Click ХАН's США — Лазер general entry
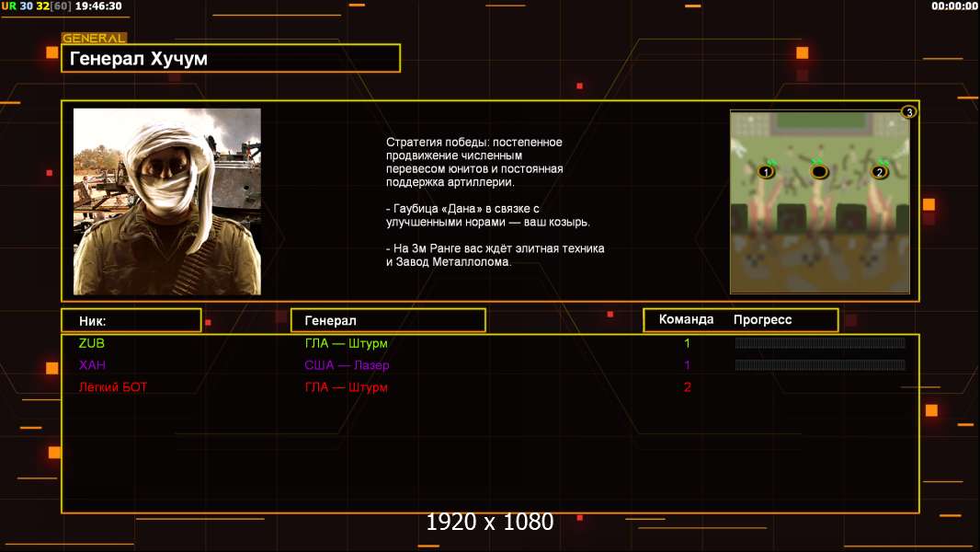980x552 pixels. (347, 365)
